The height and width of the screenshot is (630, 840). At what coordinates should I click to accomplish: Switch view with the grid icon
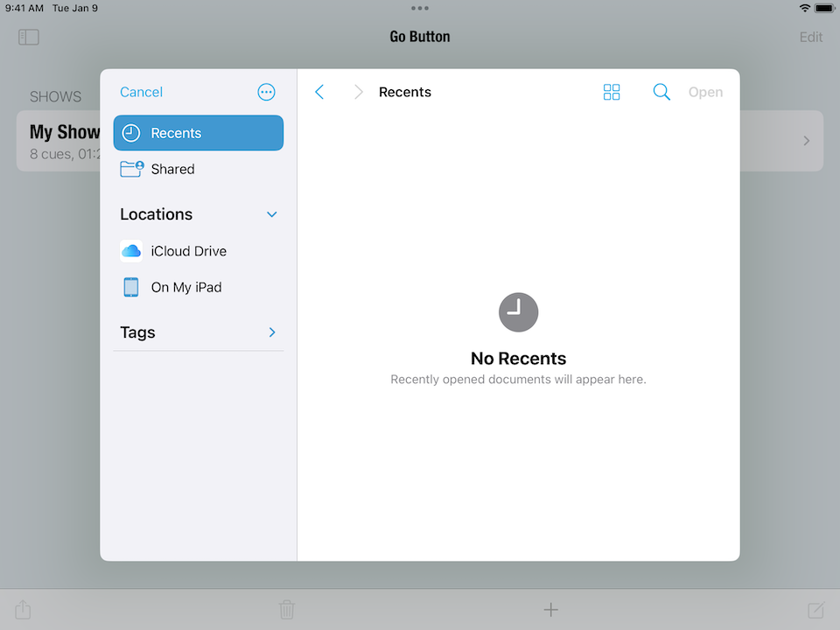[x=612, y=92]
